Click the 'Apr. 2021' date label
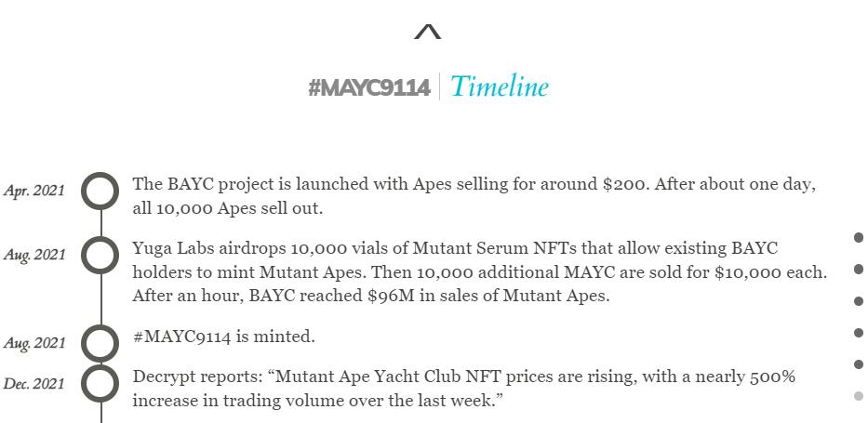Viewport: 868px width, 423px height. (34, 192)
